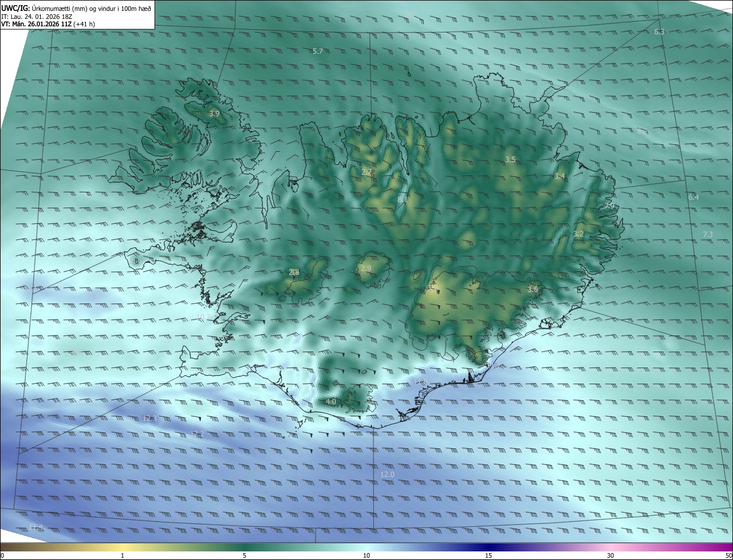Click the 0 tick on the colour scale
This screenshot has width=733, height=560.
[x=2, y=555]
